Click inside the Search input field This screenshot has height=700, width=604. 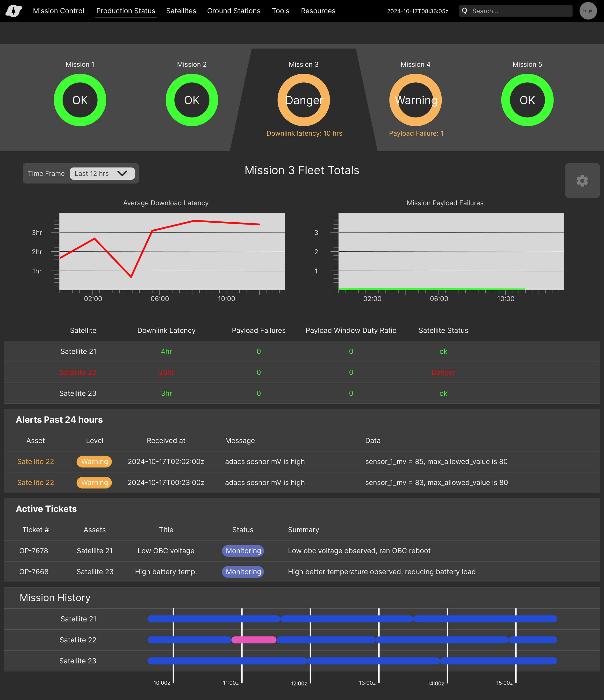coord(517,11)
